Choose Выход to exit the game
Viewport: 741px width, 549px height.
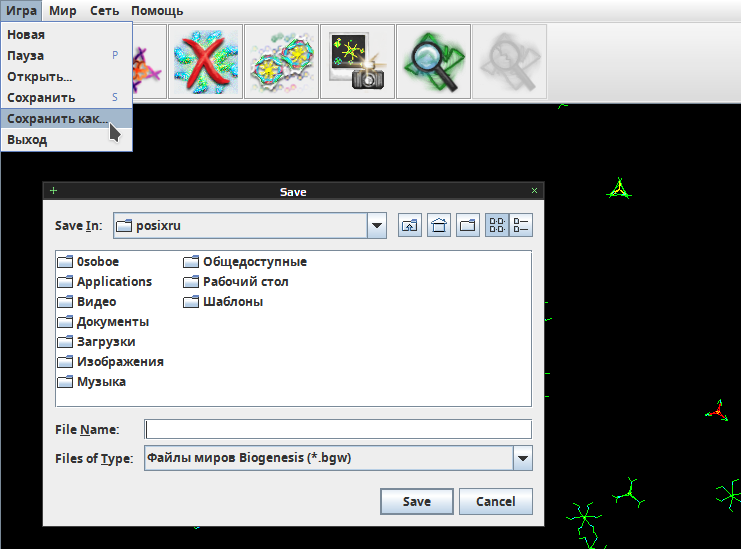(x=67, y=140)
